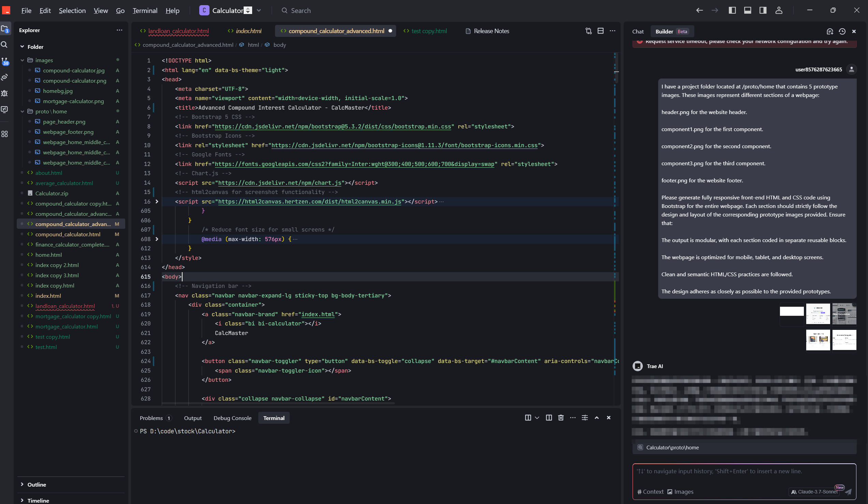Click the gray prototype thumbnail with calculator photo
The width and height of the screenshot is (868, 504).
pyautogui.click(x=844, y=313)
